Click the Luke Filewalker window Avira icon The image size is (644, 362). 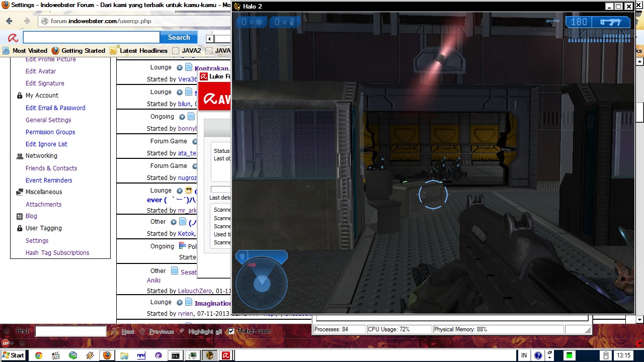[204, 76]
